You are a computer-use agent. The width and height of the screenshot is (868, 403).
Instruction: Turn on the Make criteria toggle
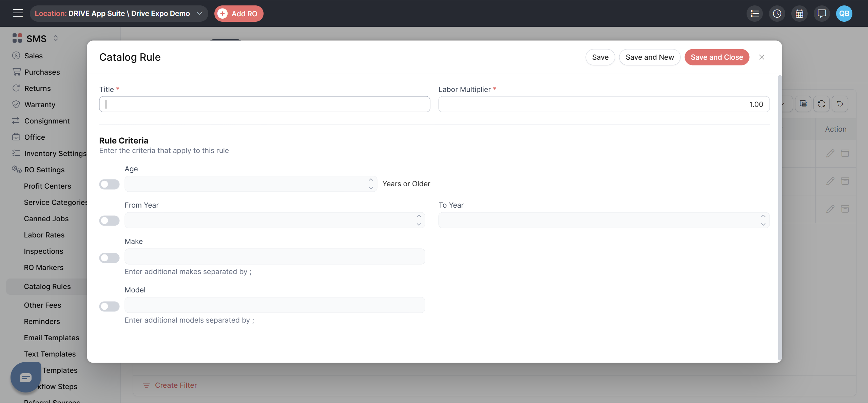(x=109, y=258)
